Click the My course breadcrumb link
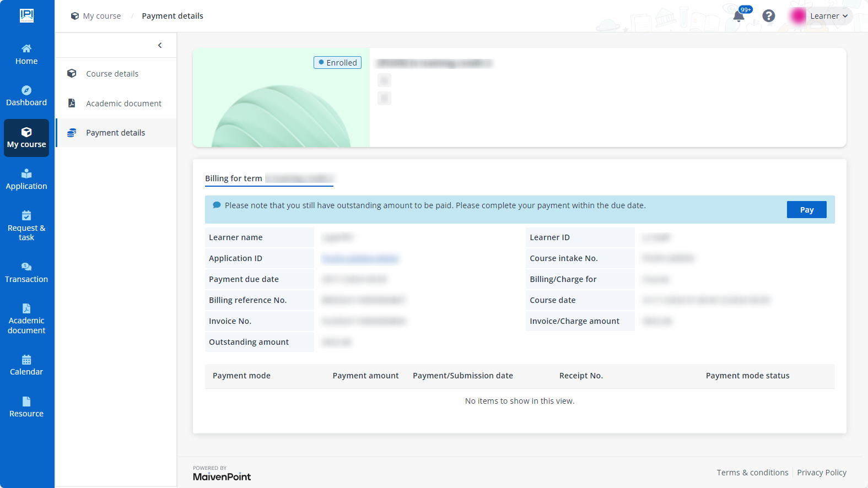 click(96, 16)
